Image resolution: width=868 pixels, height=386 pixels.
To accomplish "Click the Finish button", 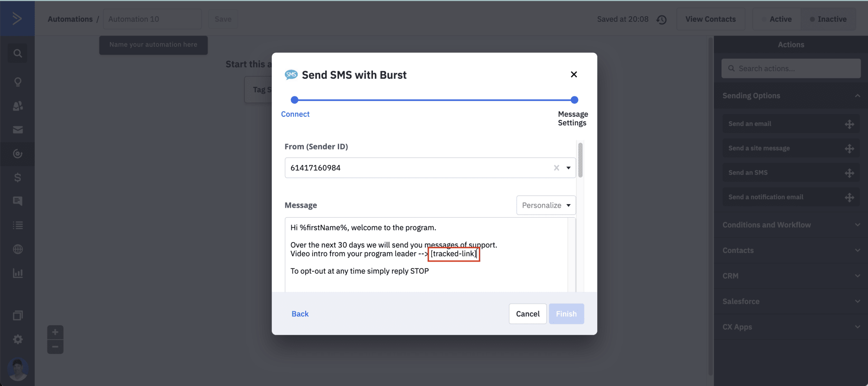I will (x=566, y=314).
